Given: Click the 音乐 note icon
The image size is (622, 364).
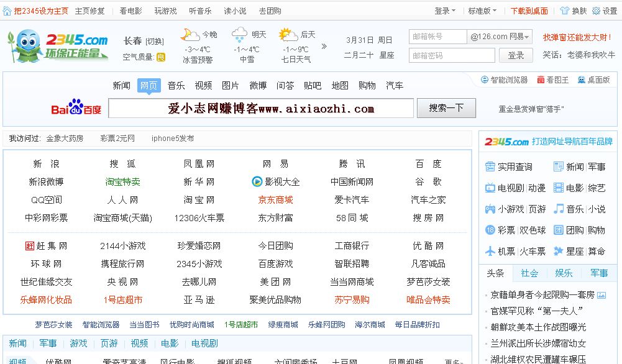Looking at the screenshot, I should coord(559,209).
